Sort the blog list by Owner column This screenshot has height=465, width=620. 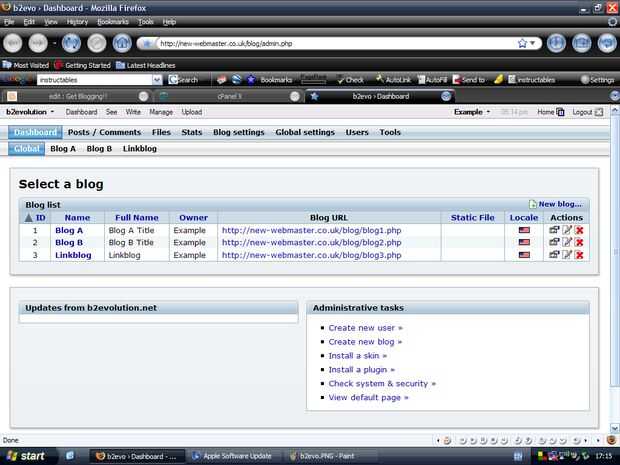pos(193,217)
